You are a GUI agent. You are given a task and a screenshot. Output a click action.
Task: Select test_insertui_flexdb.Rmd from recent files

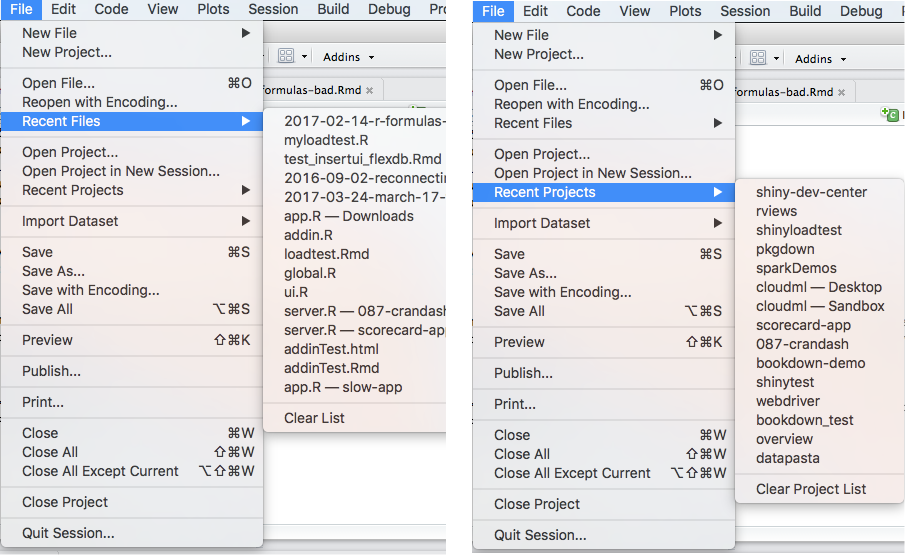pyautogui.click(x=362, y=159)
